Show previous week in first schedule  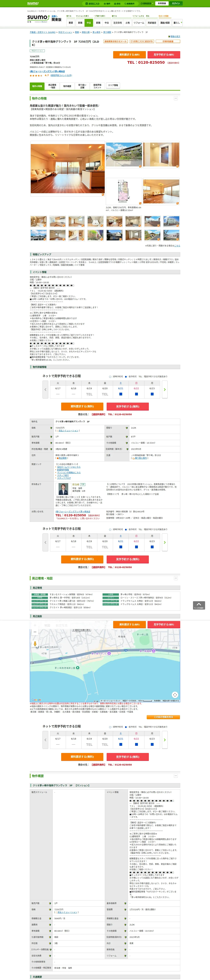pos(45,390)
